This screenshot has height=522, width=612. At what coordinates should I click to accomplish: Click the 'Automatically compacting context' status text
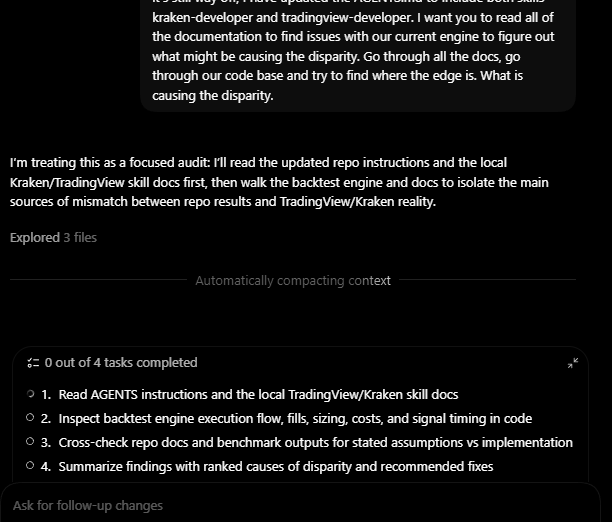[x=293, y=281]
